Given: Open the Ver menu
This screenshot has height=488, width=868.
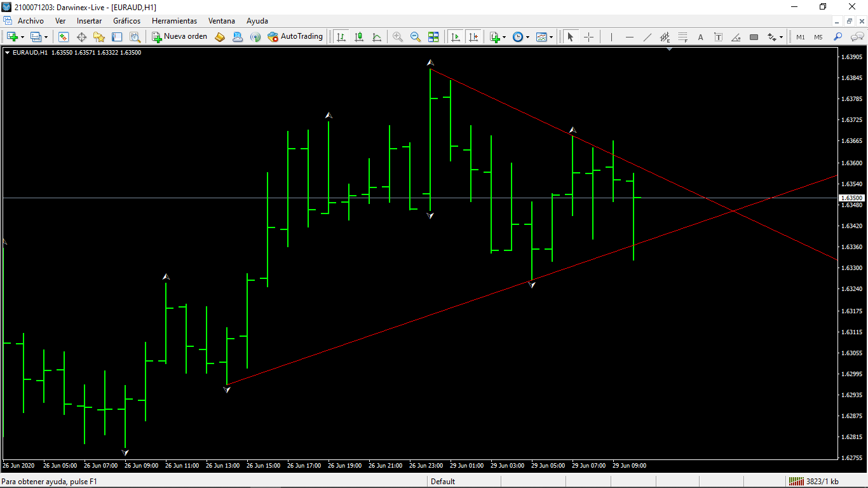Looking at the screenshot, I should [x=60, y=21].
